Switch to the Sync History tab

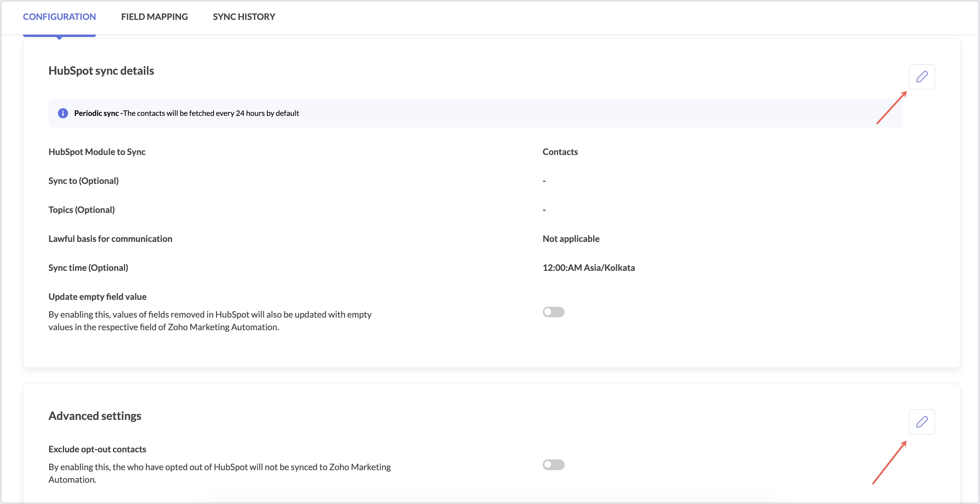tap(244, 17)
